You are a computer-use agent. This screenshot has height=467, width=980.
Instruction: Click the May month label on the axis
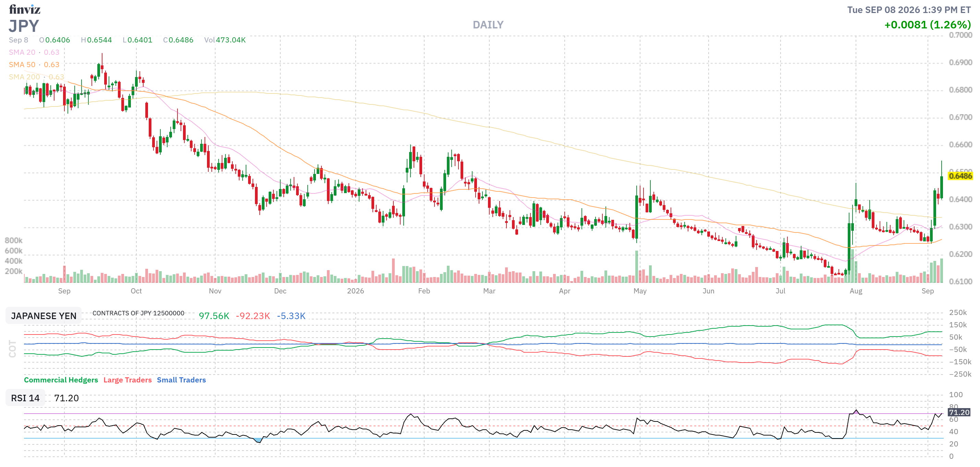coord(640,291)
